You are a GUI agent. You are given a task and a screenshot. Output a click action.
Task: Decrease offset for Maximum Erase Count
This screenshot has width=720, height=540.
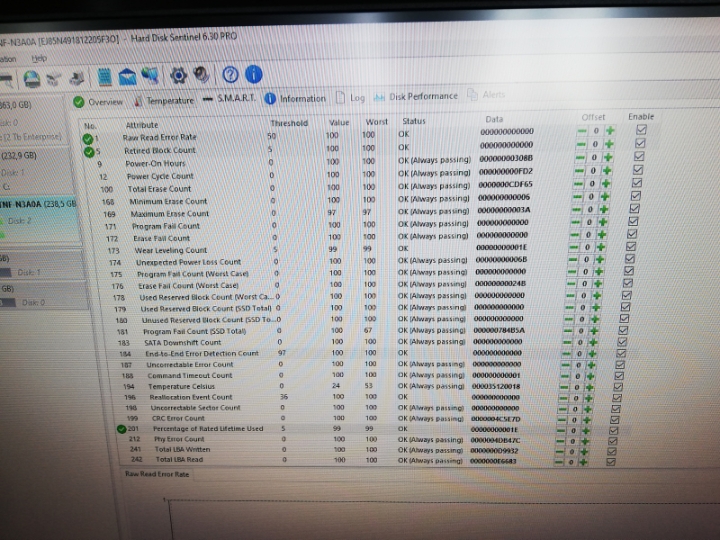pyautogui.click(x=576, y=209)
